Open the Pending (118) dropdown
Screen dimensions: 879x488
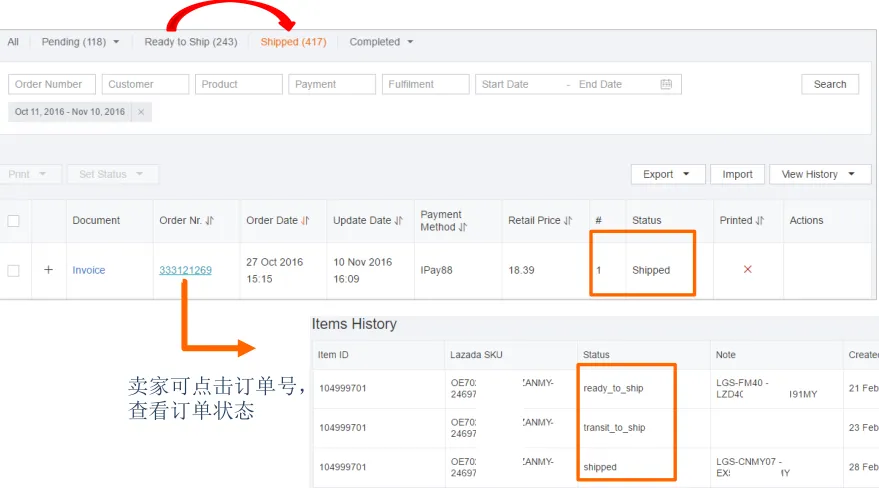[80, 42]
